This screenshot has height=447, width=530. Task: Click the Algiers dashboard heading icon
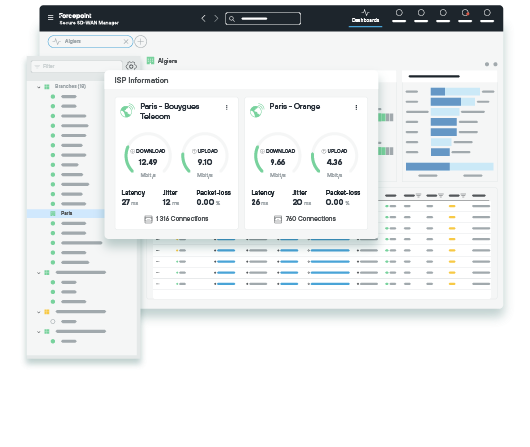tap(150, 61)
